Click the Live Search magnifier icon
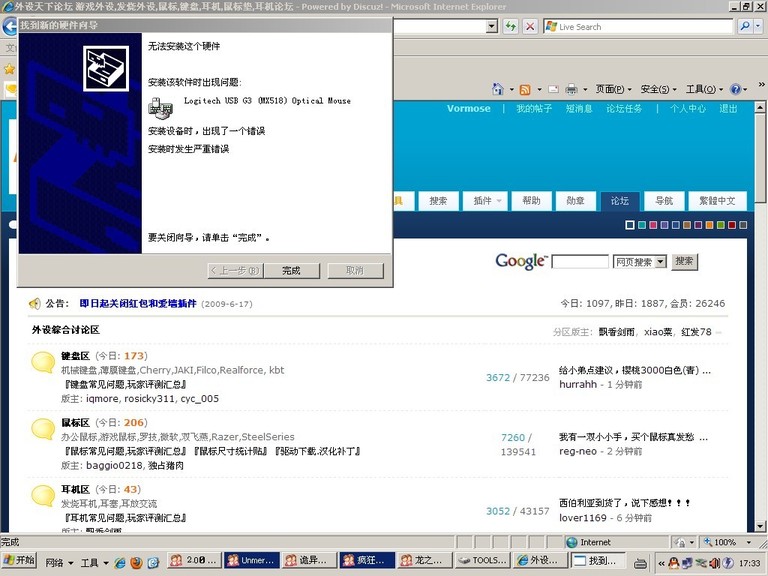Viewport: 768px width, 576px height. point(744,27)
